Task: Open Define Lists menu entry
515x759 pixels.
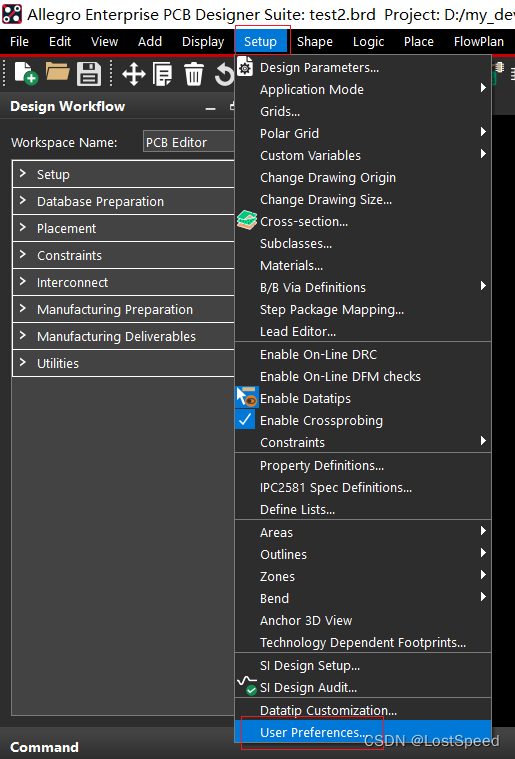Action: (x=363, y=510)
